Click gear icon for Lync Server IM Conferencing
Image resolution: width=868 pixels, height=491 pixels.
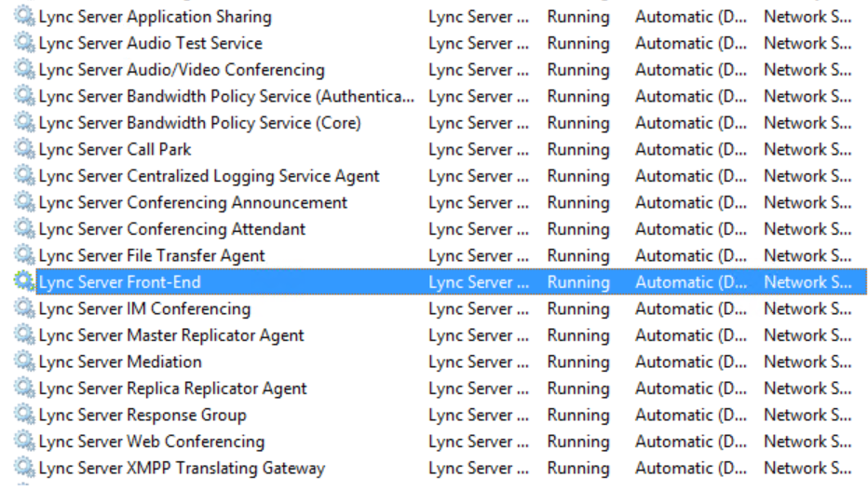click(24, 308)
